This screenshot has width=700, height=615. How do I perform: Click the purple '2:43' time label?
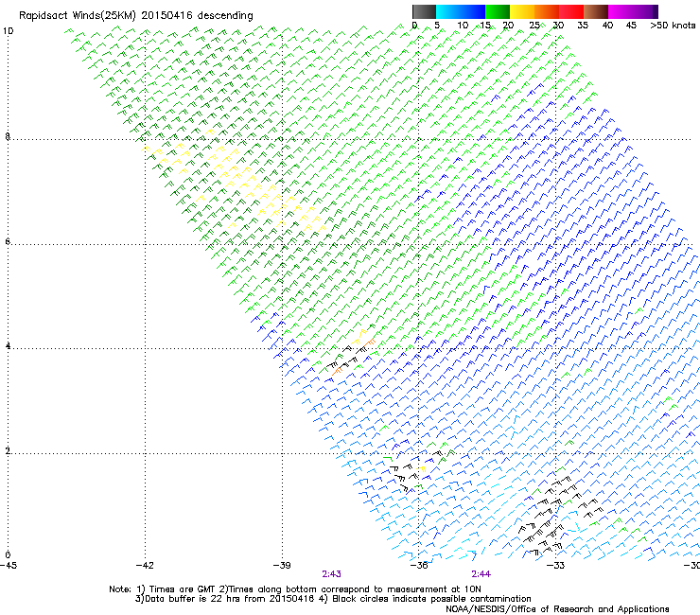click(x=332, y=574)
